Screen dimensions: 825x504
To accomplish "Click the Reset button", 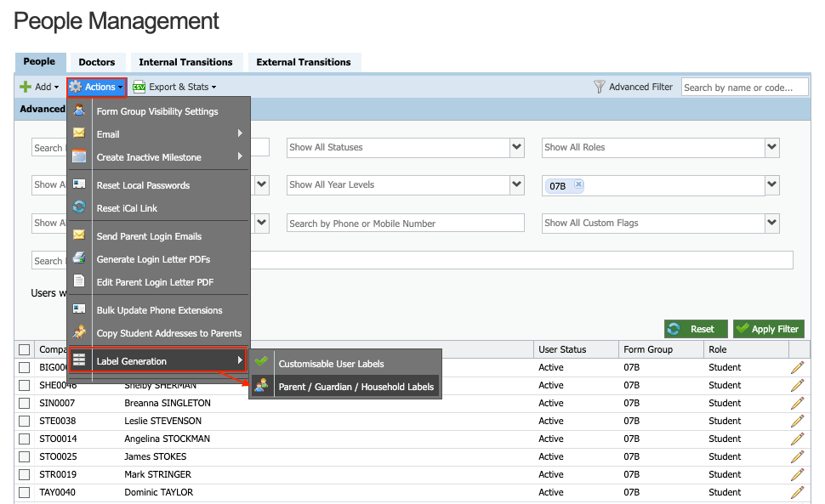I will coord(696,329).
